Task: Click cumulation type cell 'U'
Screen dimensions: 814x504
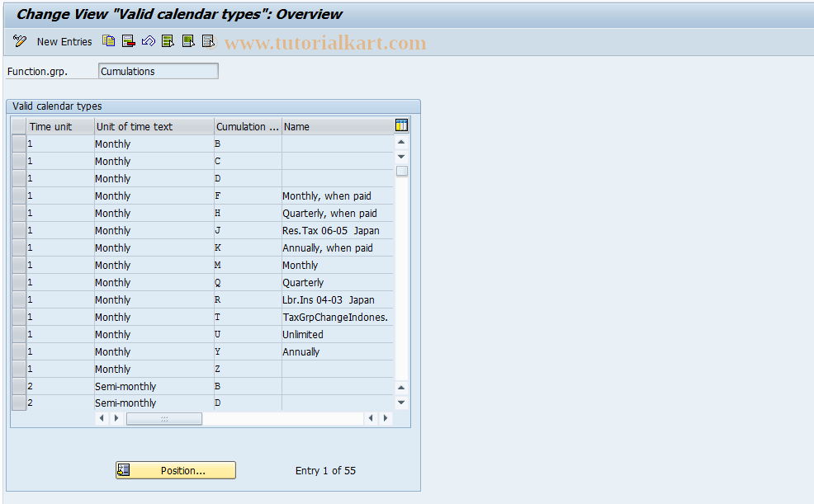Action: tap(248, 334)
